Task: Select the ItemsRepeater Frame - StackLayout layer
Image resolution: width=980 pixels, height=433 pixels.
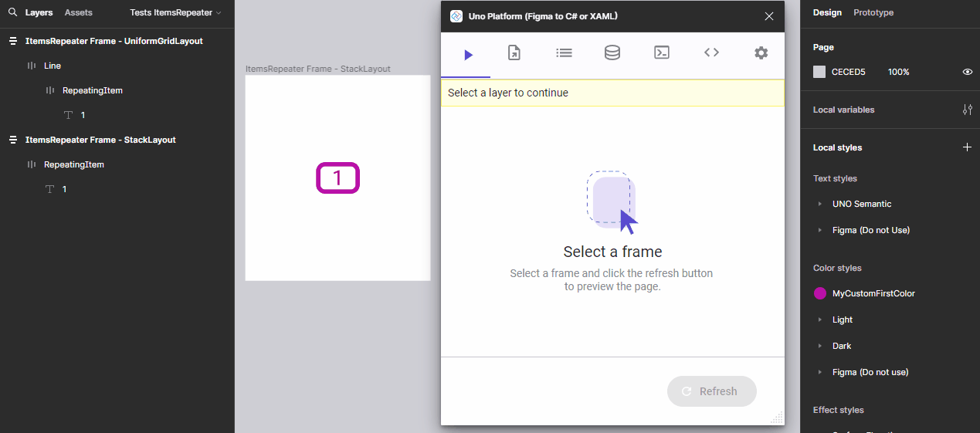Action: click(x=100, y=140)
